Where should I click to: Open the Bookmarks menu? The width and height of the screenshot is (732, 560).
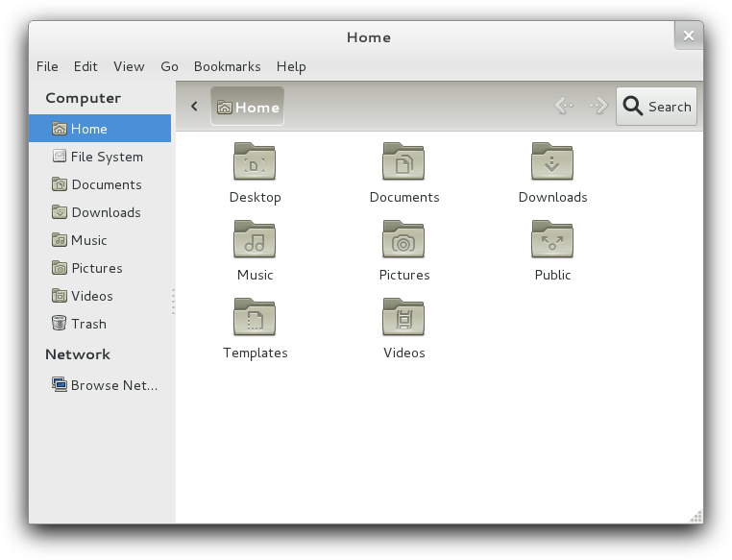(x=228, y=66)
